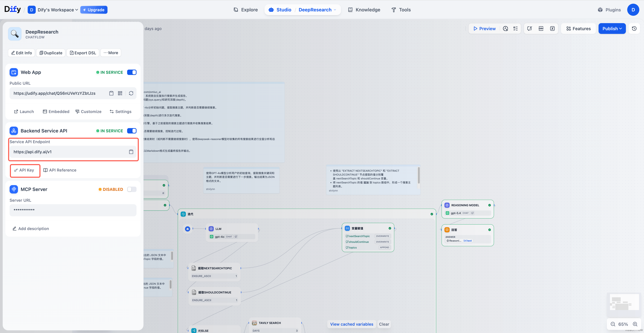Screen dimensions: 644x333
Task: Select the 迭代 iteration node icon
Action: [183, 214]
